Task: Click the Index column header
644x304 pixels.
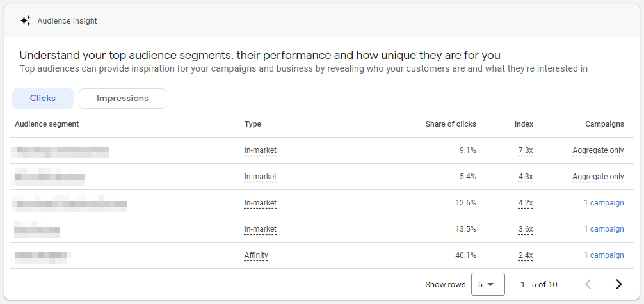Action: 524,124
